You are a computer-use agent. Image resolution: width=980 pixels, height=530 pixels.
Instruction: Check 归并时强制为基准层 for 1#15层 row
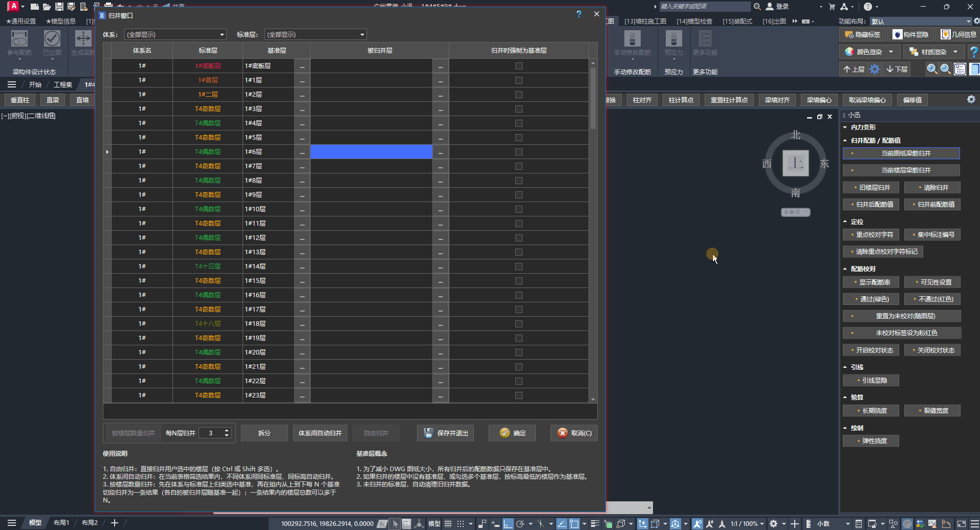519,281
